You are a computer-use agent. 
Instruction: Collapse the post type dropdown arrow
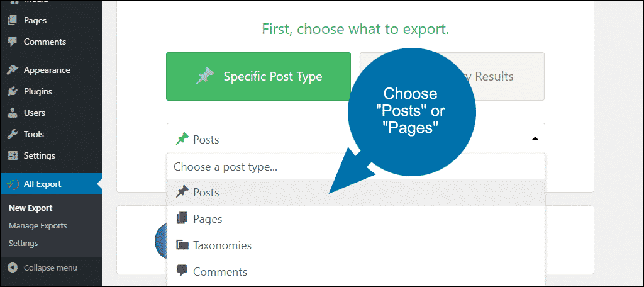pyautogui.click(x=535, y=139)
